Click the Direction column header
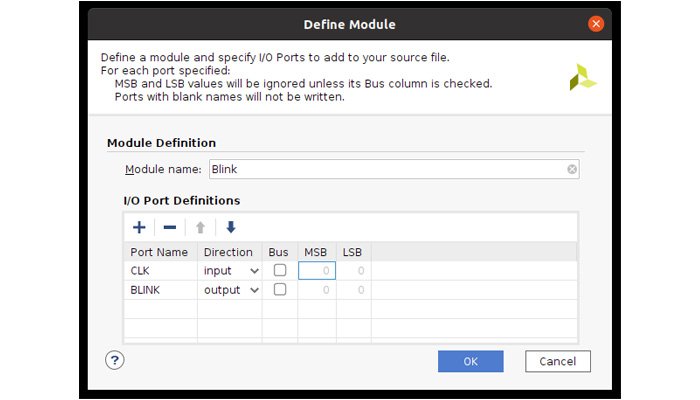The image size is (700, 400). pyautogui.click(x=230, y=252)
